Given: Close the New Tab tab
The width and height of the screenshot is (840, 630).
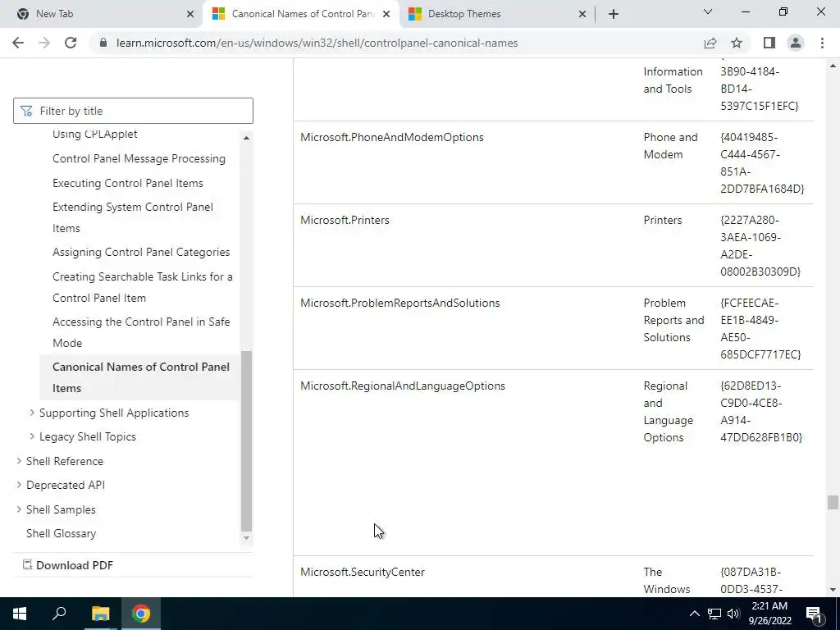Looking at the screenshot, I should [190, 14].
